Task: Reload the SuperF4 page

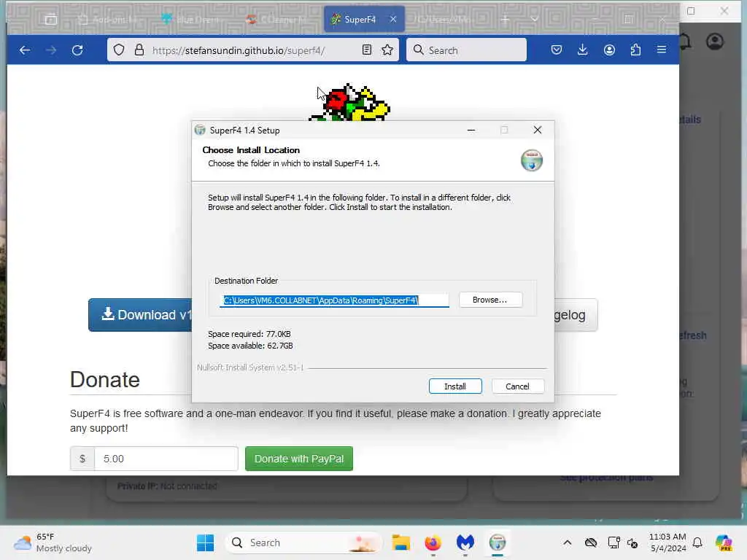Action: [77, 50]
